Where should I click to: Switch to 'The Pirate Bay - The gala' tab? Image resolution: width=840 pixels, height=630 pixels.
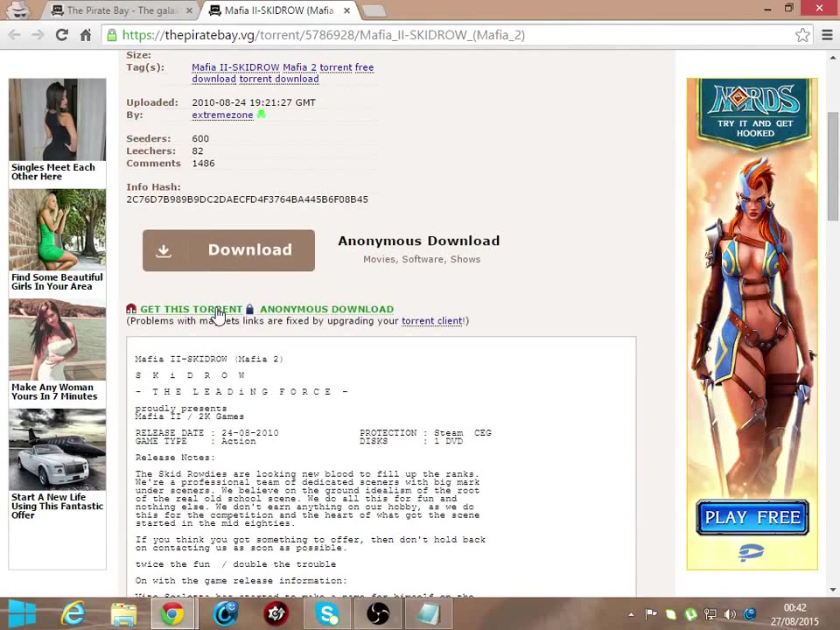point(120,10)
